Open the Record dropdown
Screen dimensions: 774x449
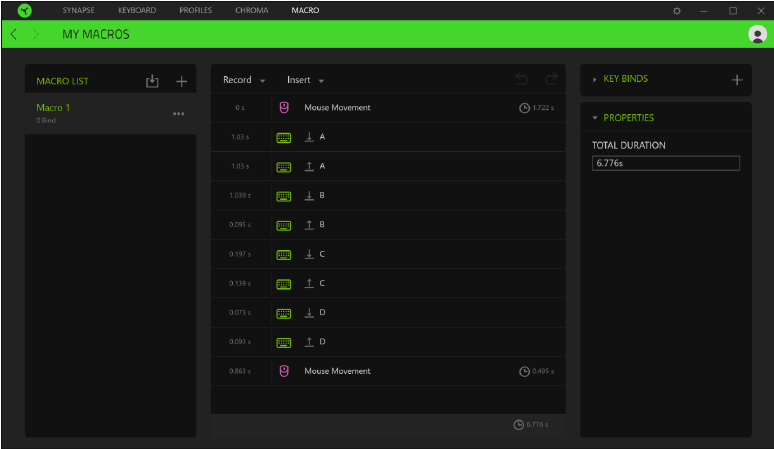coord(244,80)
